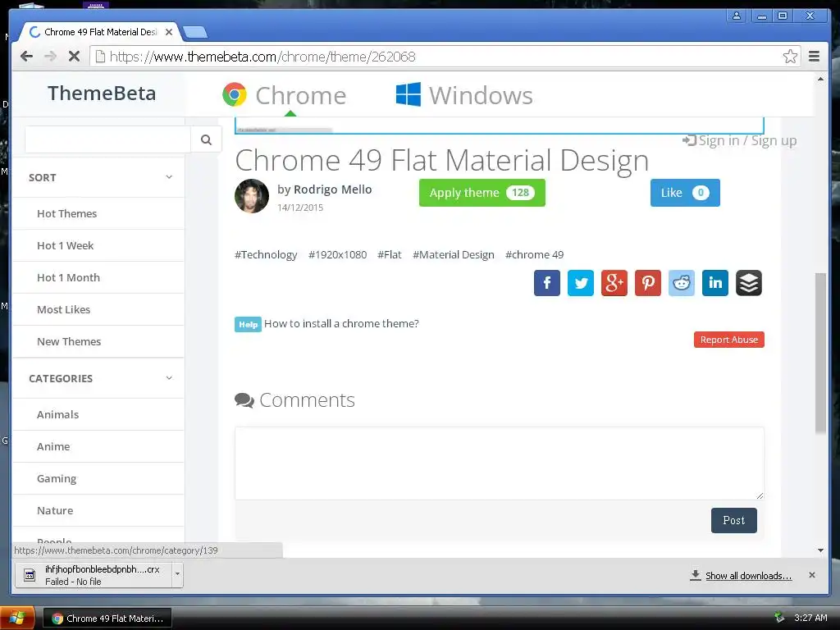Click the page vertical scrollbar thumb
This screenshot has height=630, width=840.
(820, 353)
